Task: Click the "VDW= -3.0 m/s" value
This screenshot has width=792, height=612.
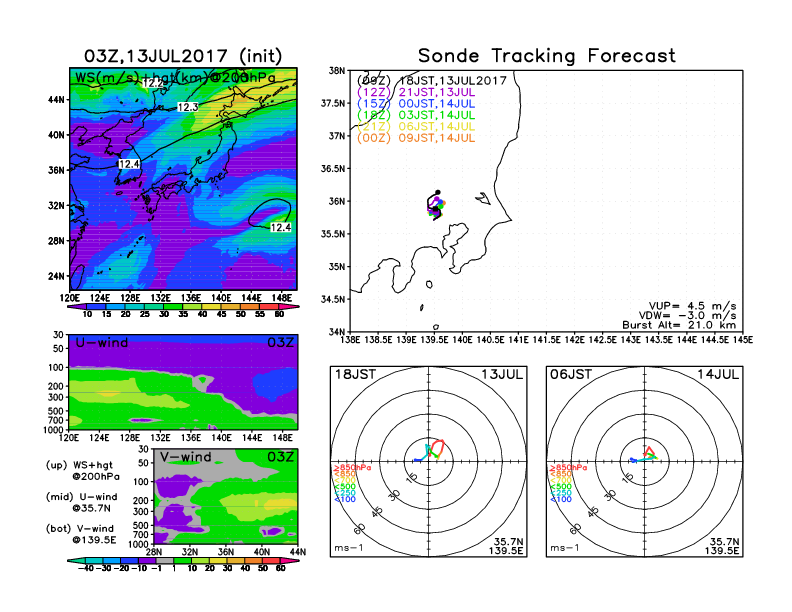Action: click(x=687, y=315)
